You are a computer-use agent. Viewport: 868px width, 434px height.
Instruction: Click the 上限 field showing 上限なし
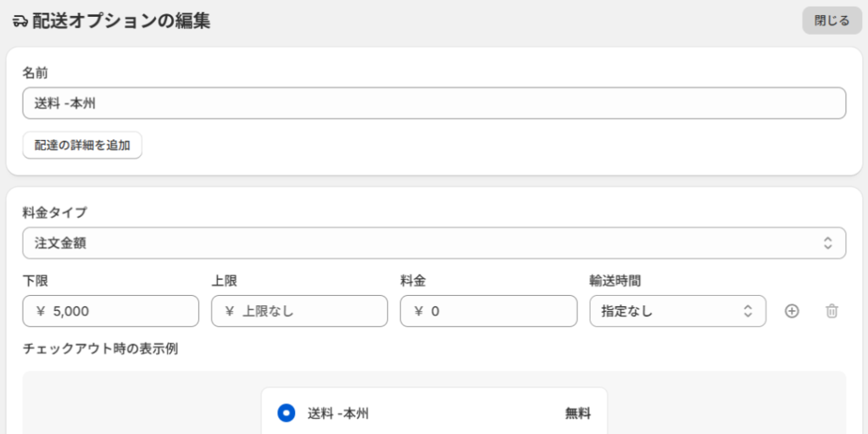click(x=299, y=311)
